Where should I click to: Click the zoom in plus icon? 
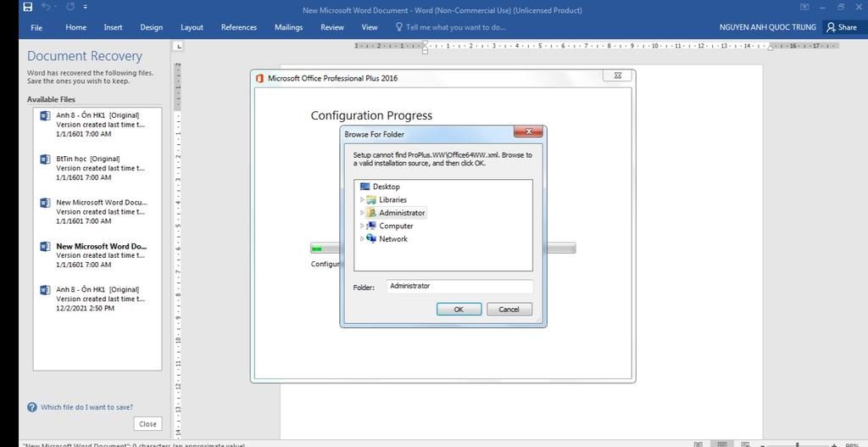click(834, 444)
